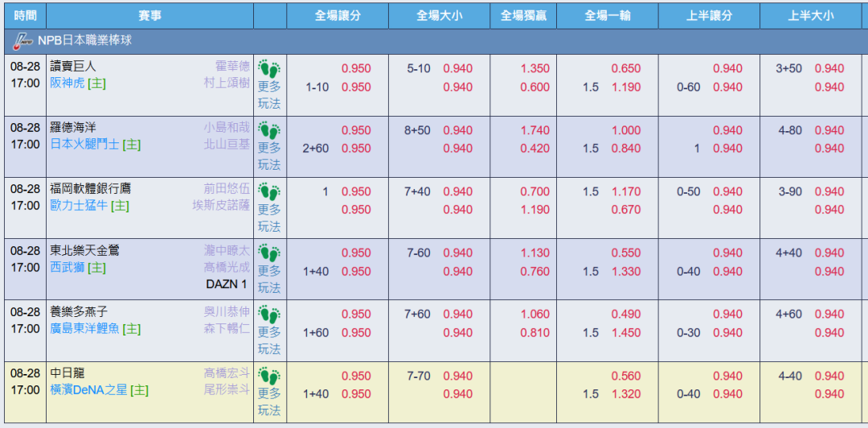Click footprints icon for 養樂多燕子 match
868x428 pixels.
click(269, 315)
